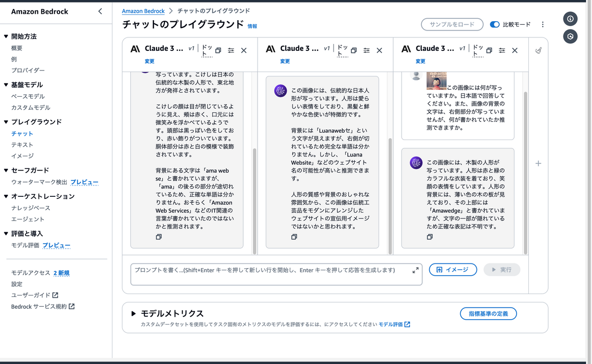Viewport: 592px width, 364px height.
Task: Click the scrollbar of the Luana Website panel
Action: (390, 196)
